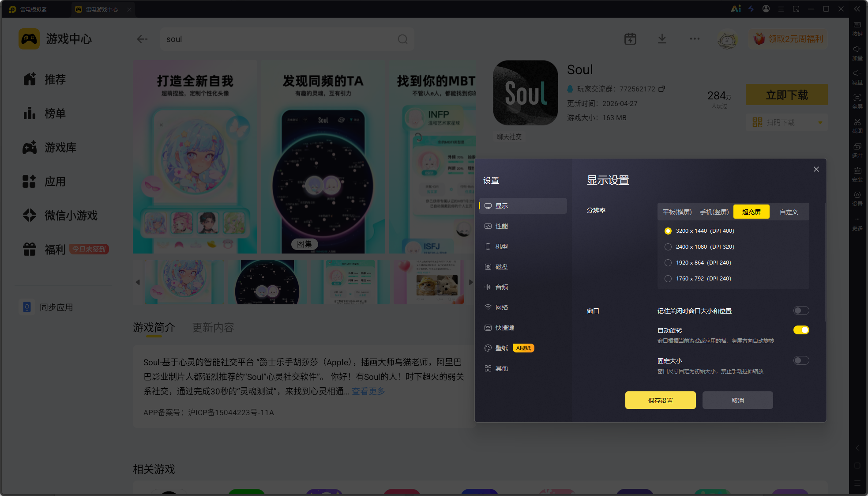This screenshot has height=496, width=868.
Task: Open 榜单 rankings in the left navigation
Action: (x=44, y=114)
